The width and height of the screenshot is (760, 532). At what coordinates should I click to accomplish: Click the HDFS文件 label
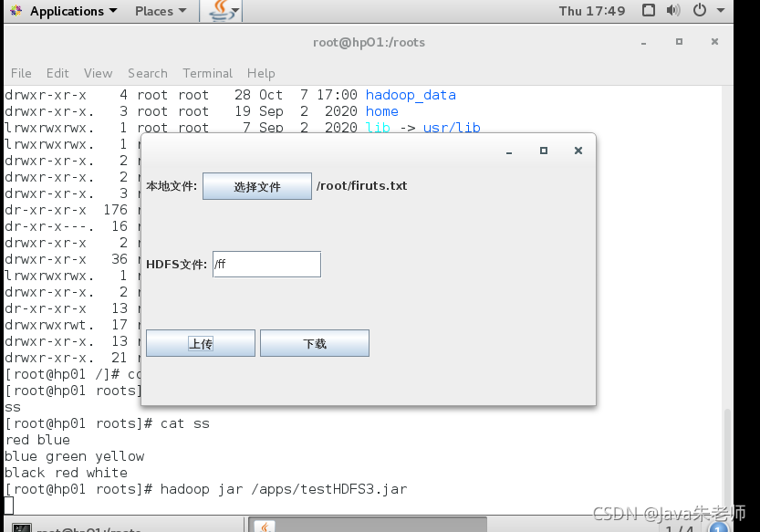point(176,265)
